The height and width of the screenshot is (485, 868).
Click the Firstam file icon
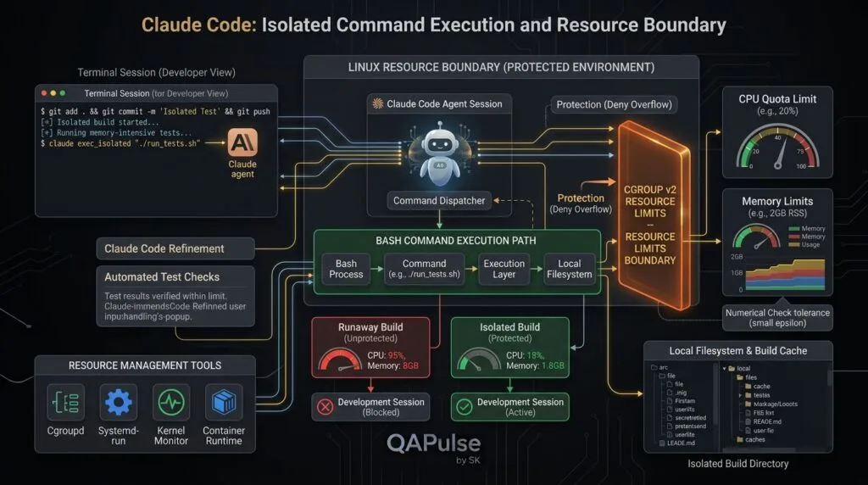pos(670,401)
